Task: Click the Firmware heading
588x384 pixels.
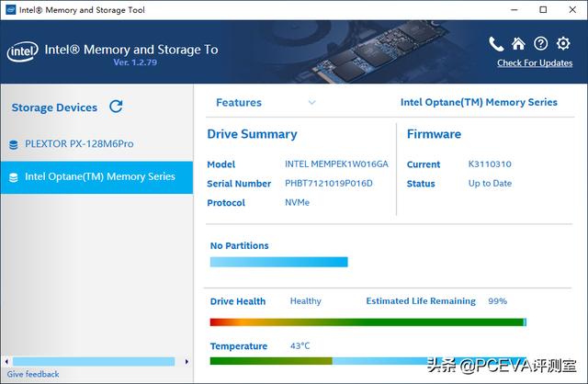Action: 434,134
